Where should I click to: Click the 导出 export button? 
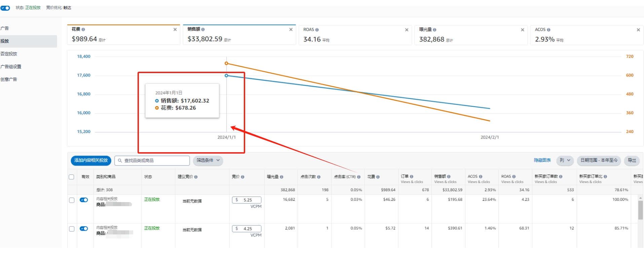click(632, 161)
